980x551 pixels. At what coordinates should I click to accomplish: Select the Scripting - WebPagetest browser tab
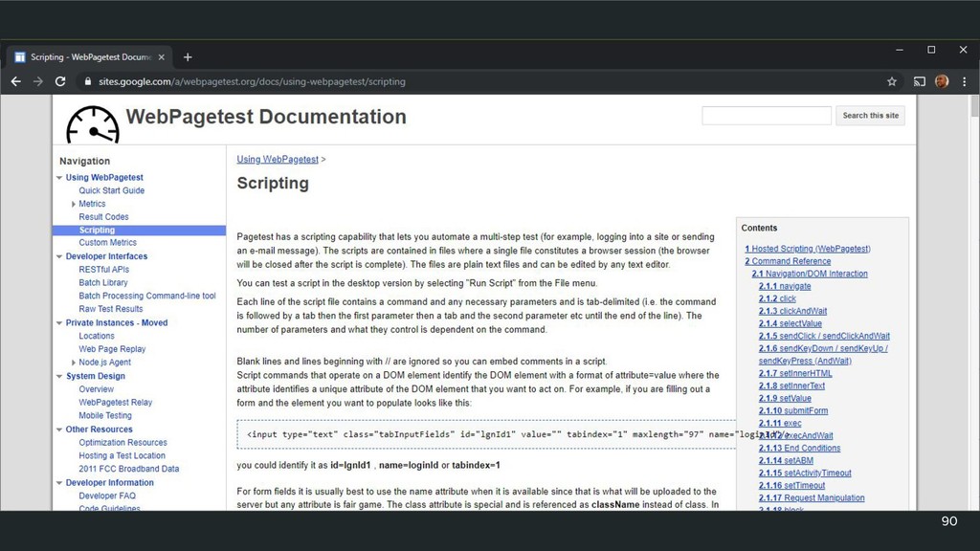89,56
